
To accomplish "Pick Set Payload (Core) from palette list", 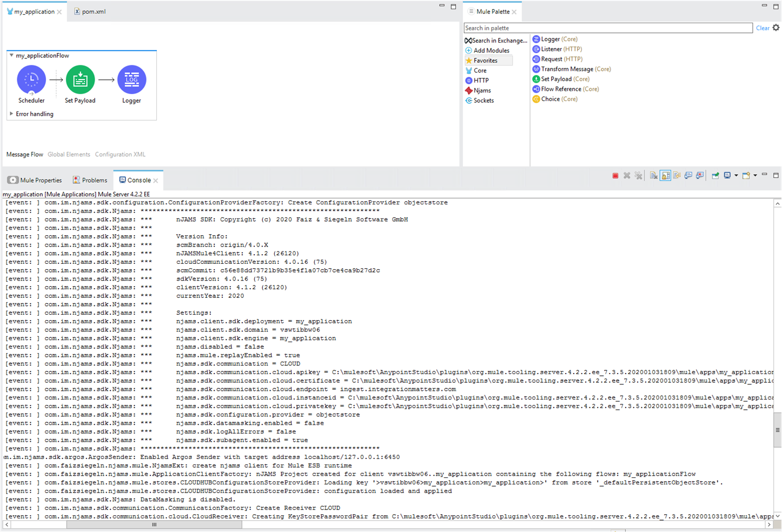I will [561, 79].
